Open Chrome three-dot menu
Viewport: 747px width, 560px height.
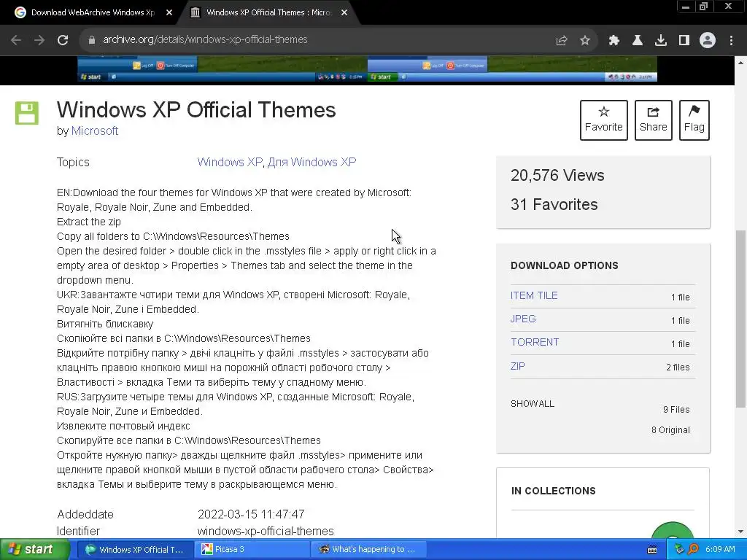[x=731, y=41]
